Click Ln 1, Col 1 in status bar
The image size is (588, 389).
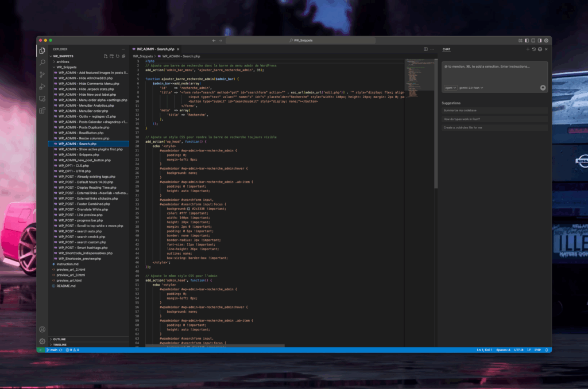coord(484,350)
